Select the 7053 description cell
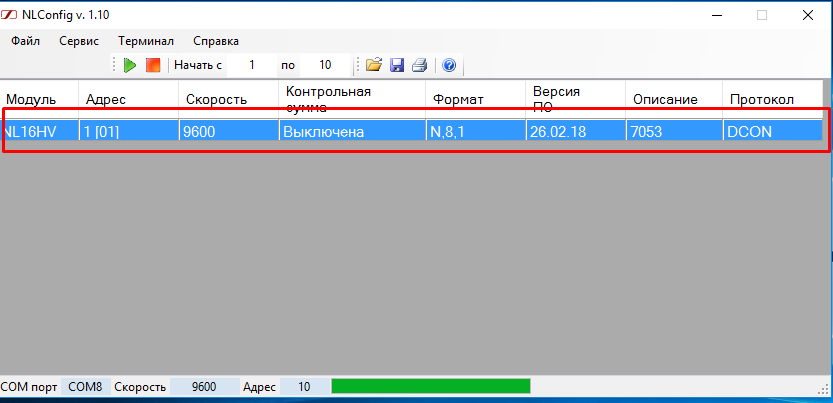833x403 pixels. click(x=674, y=131)
